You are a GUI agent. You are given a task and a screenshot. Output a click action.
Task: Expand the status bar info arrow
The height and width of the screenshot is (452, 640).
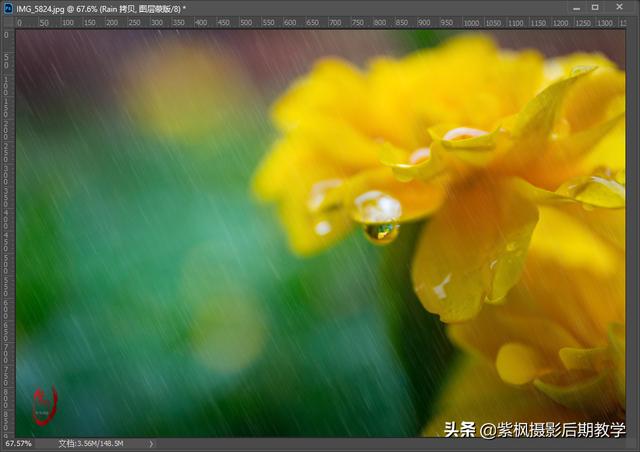[151, 443]
